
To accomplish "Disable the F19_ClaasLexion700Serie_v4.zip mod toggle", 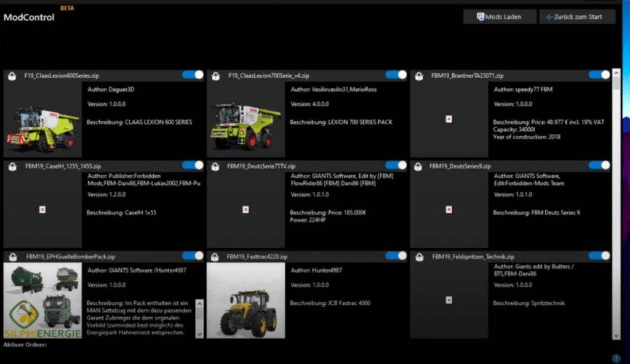I will (x=396, y=75).
